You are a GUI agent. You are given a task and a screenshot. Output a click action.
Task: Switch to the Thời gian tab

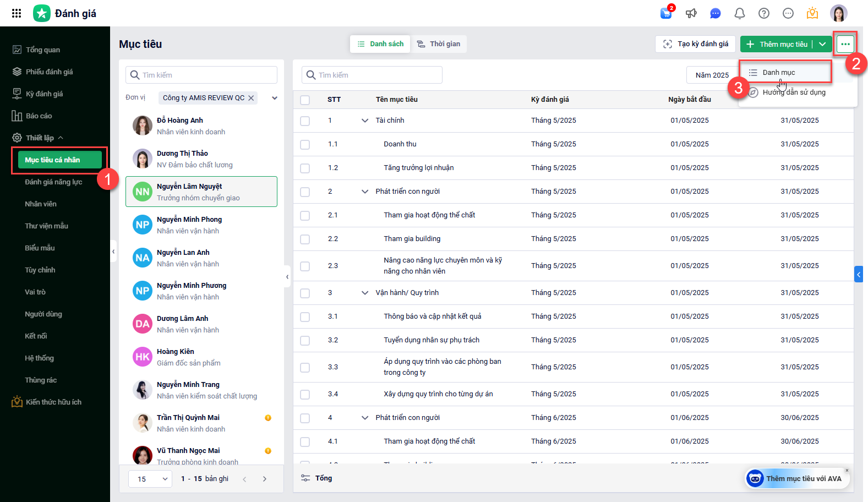pos(439,44)
